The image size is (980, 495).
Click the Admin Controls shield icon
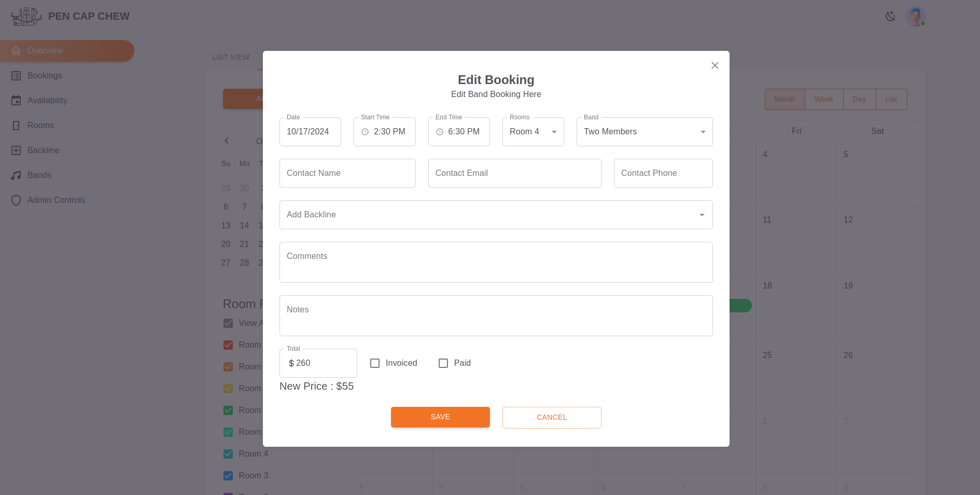coord(16,200)
